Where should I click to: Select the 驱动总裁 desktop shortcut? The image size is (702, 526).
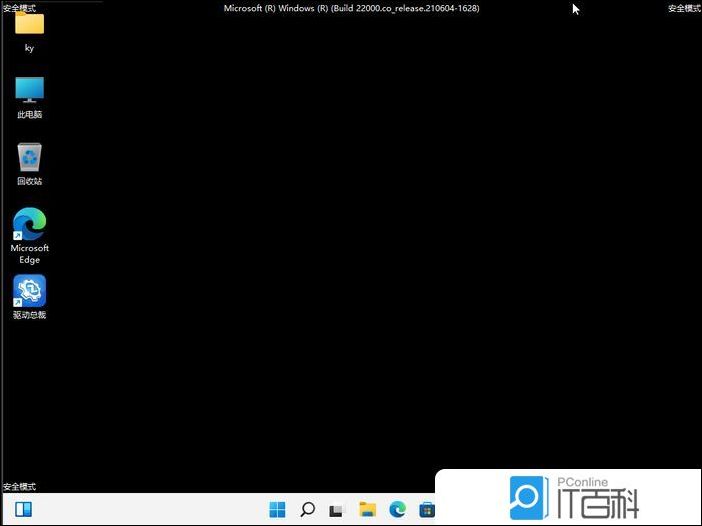30,291
